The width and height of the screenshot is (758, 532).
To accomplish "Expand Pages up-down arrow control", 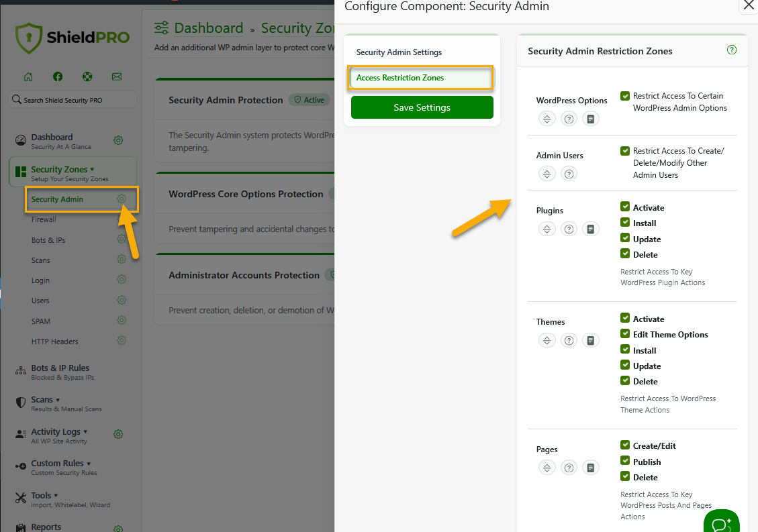I will 547,467.
